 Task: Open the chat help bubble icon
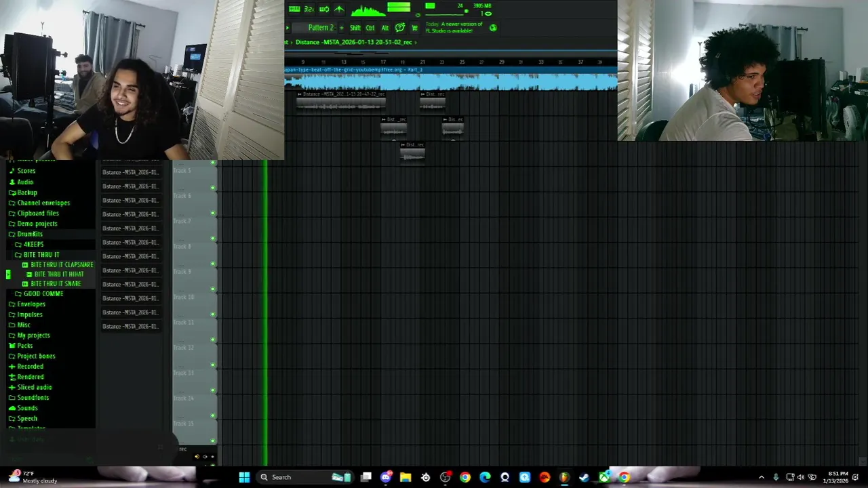(400, 28)
